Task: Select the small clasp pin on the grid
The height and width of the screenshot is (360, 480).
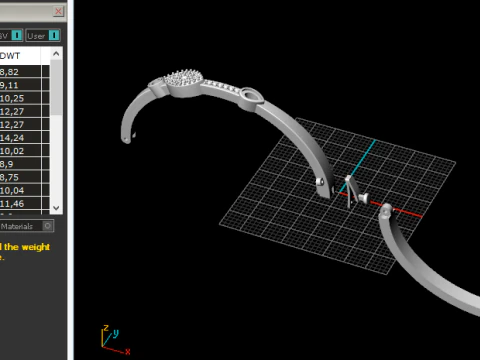Action: 355,192
